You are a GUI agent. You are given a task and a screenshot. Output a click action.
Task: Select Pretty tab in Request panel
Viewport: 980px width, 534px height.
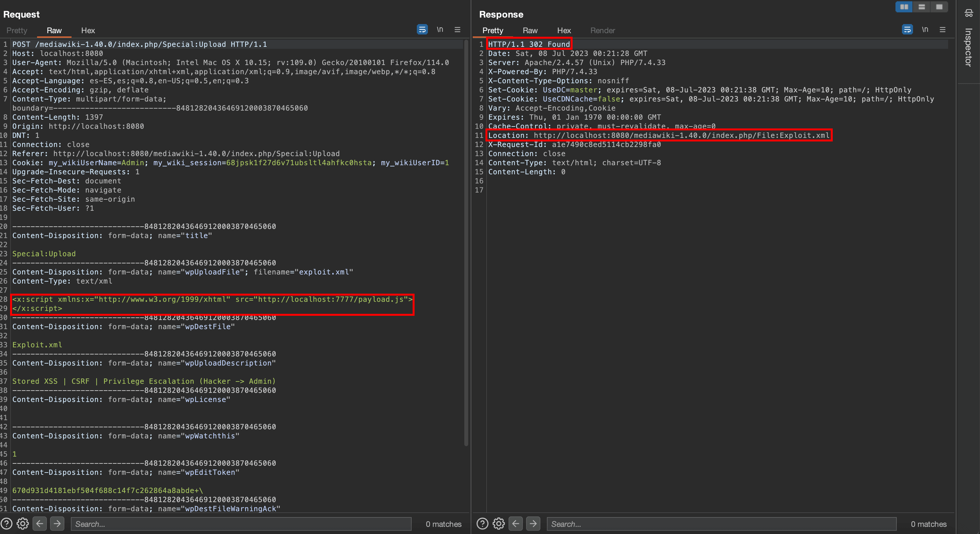pyautogui.click(x=17, y=31)
